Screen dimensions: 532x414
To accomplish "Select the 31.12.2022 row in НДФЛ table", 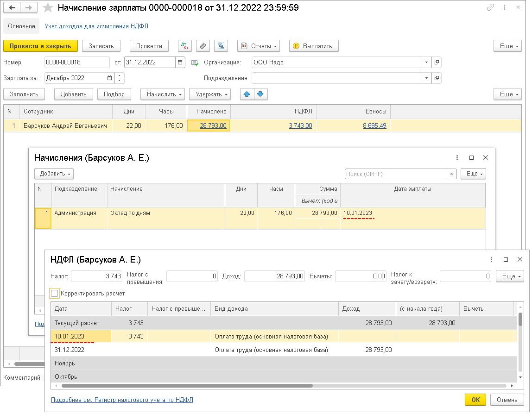I will [284, 350].
